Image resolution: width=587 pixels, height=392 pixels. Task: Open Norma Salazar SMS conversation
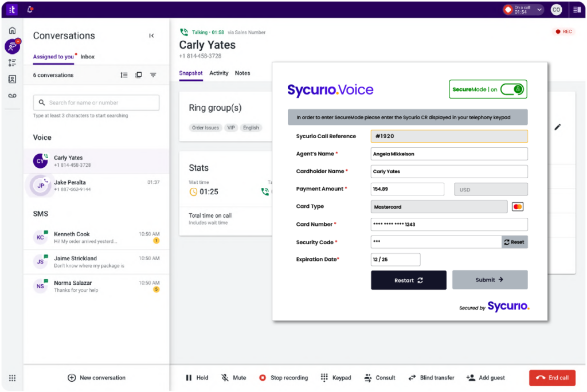(x=96, y=286)
